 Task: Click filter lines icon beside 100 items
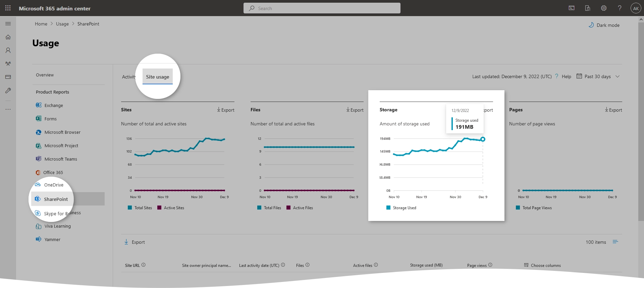(615, 242)
